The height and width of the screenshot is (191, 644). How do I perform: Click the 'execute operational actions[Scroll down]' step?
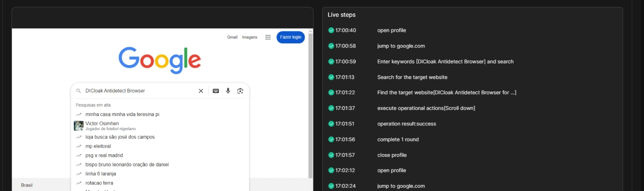[x=426, y=108]
